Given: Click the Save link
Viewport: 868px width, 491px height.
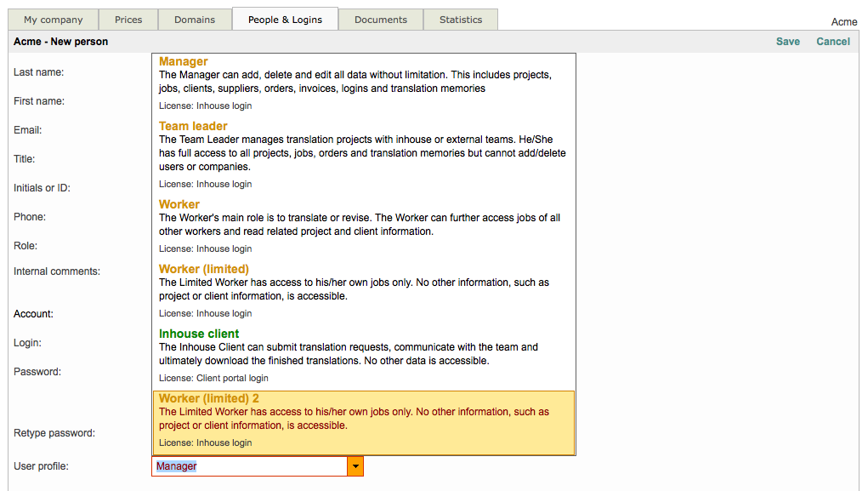Looking at the screenshot, I should coord(787,42).
